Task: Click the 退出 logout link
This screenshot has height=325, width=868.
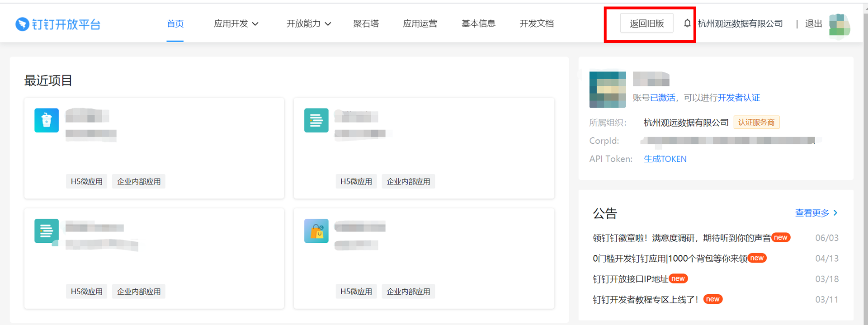Action: point(813,24)
